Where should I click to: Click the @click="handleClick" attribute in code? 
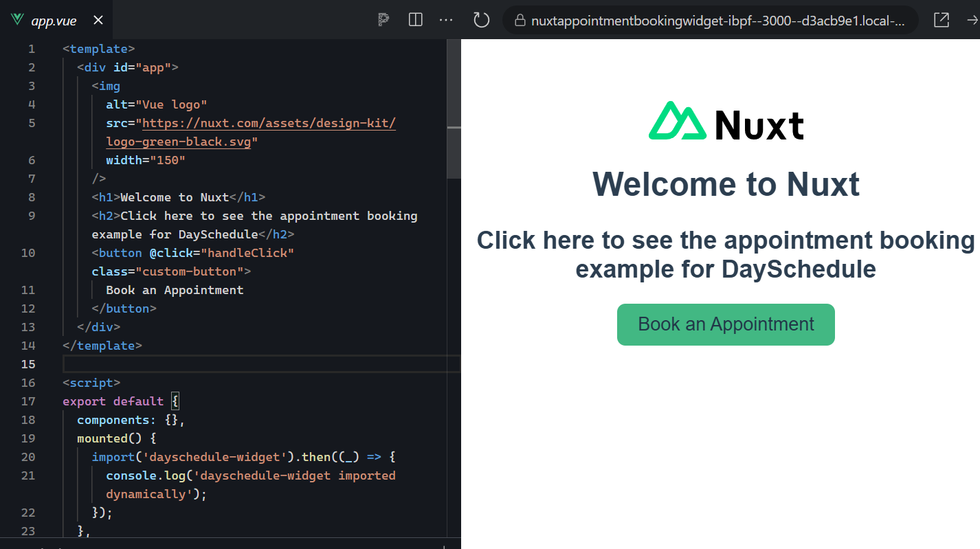222,253
